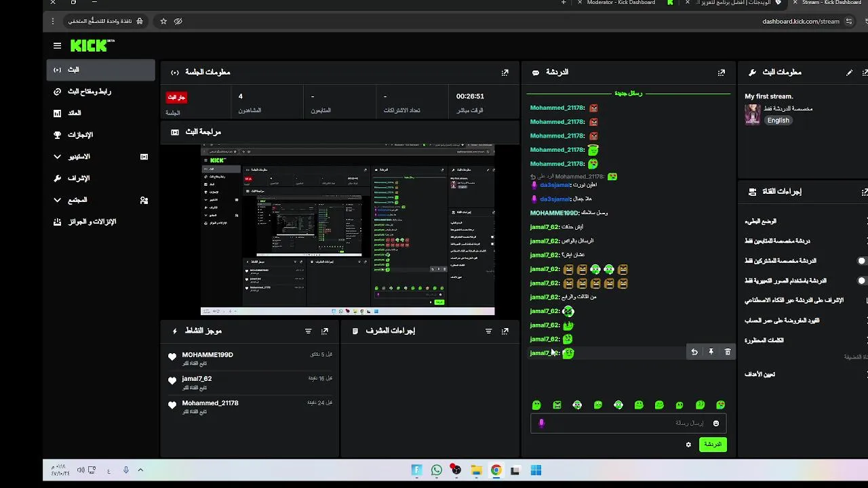Click da3sjamal username saying اهلين نورت

(555, 185)
